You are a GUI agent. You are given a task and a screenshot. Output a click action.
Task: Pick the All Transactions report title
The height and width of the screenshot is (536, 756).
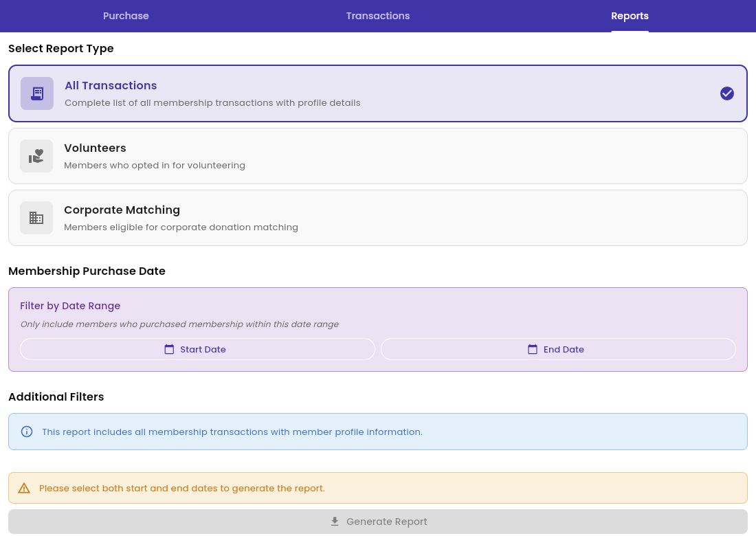pos(111,85)
